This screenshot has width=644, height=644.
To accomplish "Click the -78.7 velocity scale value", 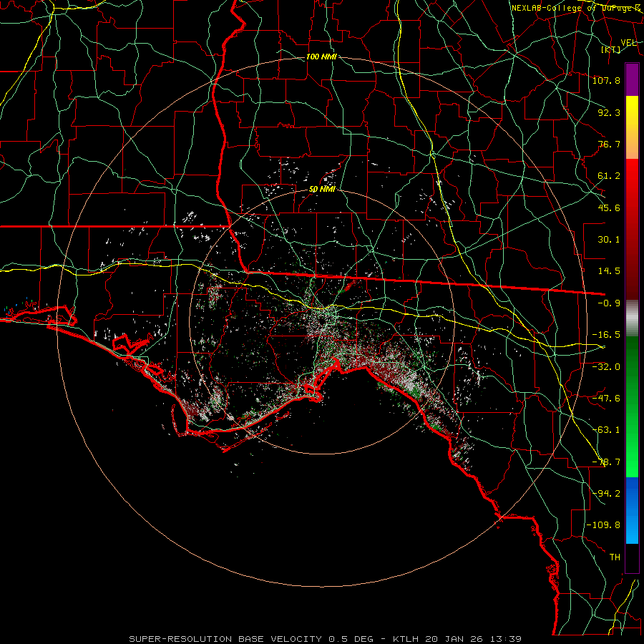I will point(606,462).
